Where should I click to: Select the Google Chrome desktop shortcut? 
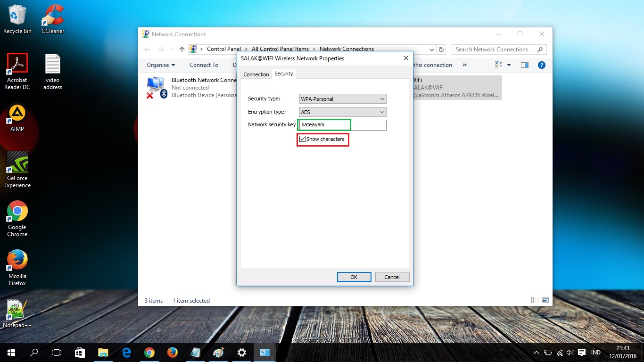tap(17, 219)
